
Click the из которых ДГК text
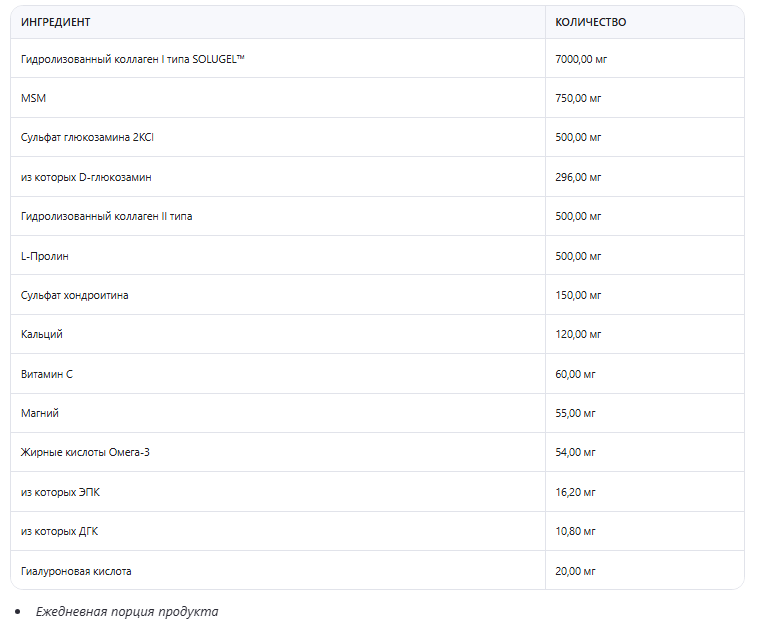tap(59, 531)
